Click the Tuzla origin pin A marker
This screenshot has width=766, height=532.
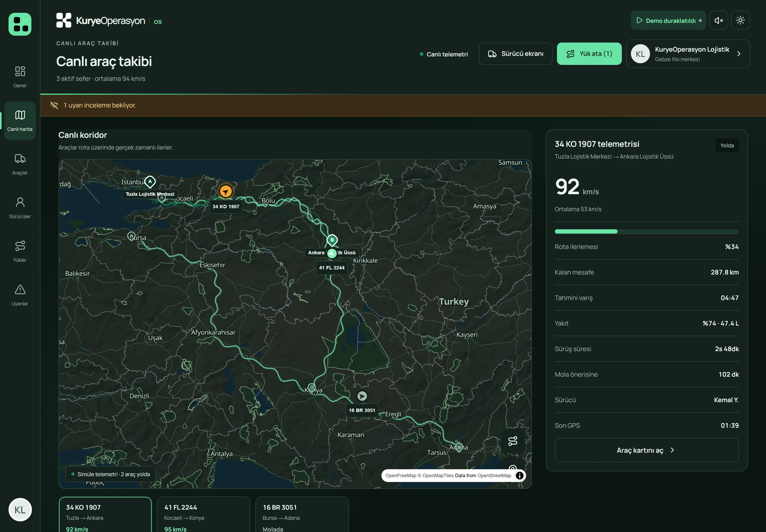coord(150,182)
